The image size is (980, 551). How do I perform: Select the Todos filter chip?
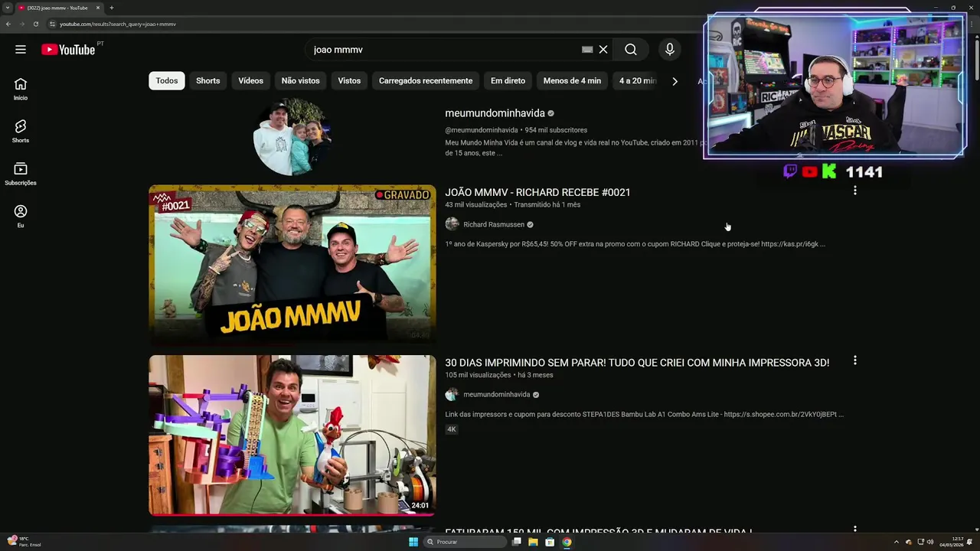click(x=167, y=80)
